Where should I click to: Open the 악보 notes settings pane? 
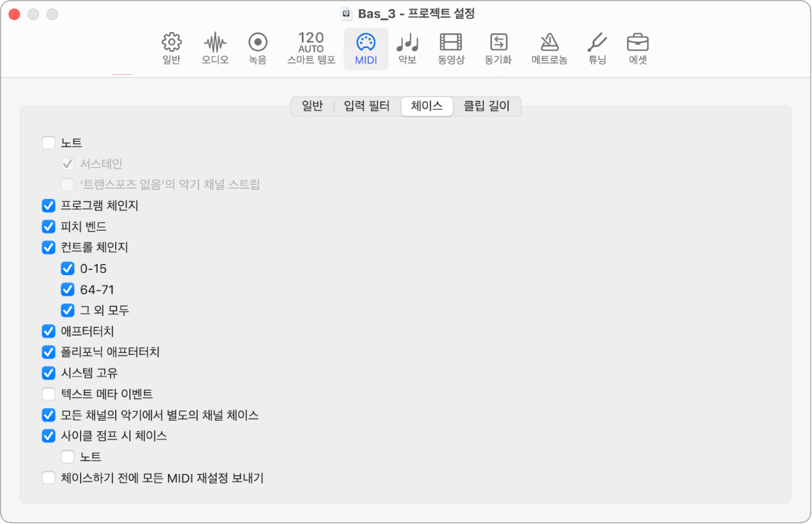[407, 49]
